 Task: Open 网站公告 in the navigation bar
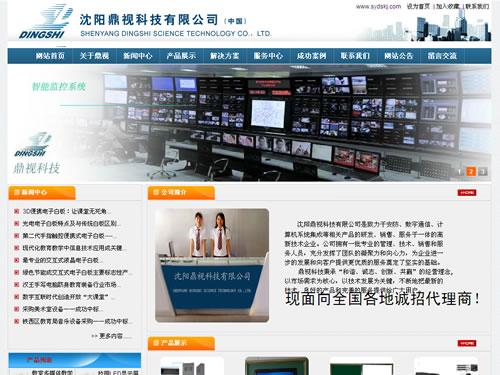399,56
